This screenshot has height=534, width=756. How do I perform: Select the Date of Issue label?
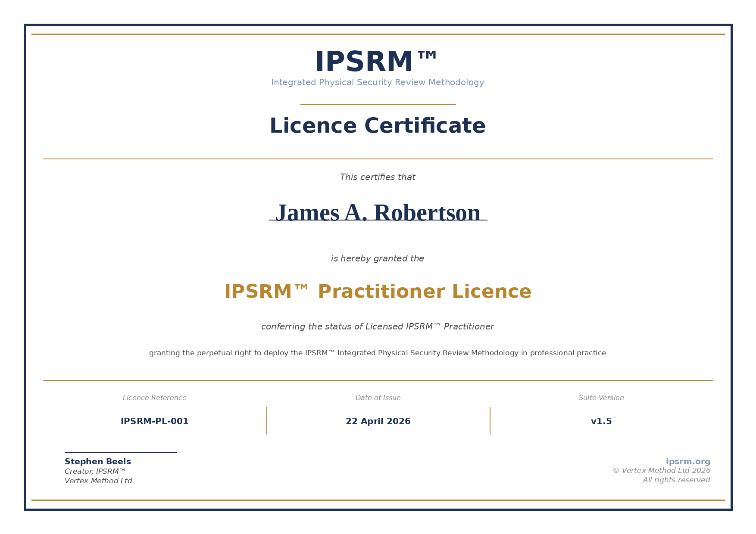click(x=378, y=398)
